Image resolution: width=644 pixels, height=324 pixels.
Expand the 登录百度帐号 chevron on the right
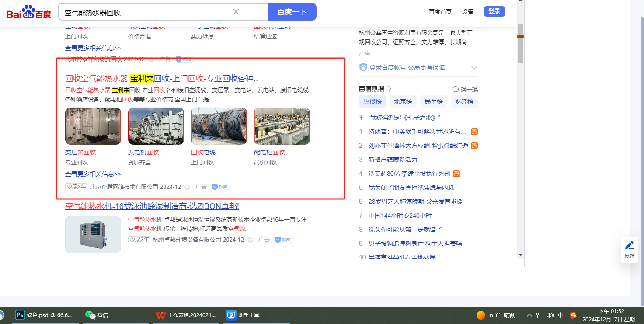(474, 68)
